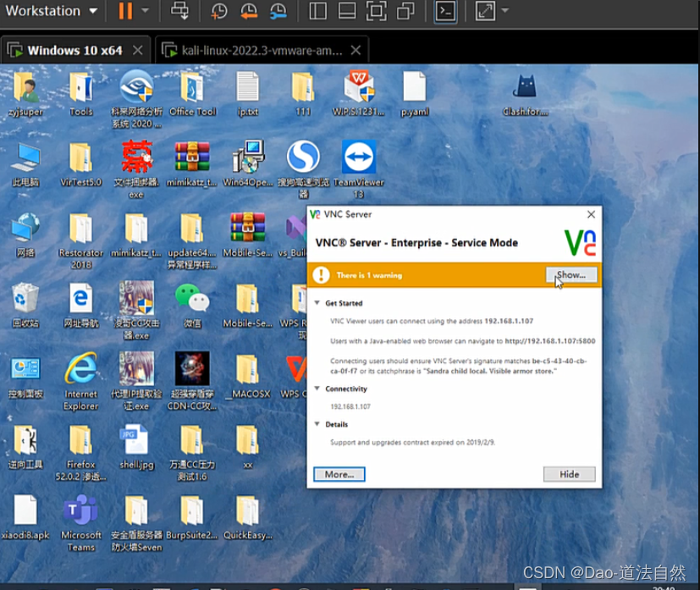This screenshot has width=700, height=590.
Task: Select the Restorator 2018 folder
Action: click(x=80, y=241)
